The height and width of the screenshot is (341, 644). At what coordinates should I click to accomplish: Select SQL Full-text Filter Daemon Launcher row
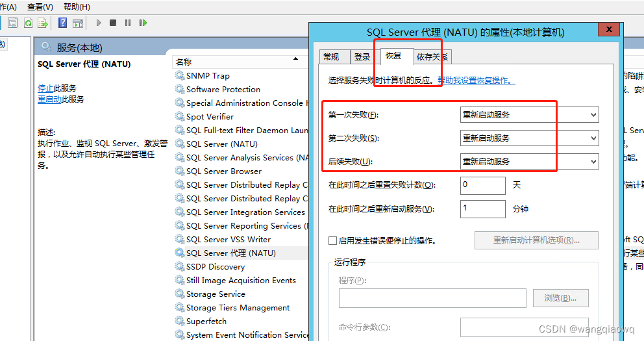click(241, 130)
